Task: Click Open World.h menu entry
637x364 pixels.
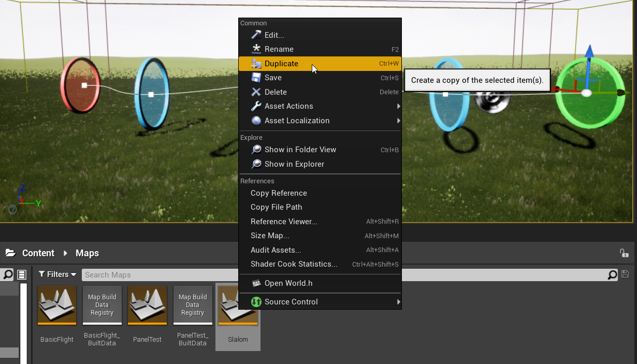Action: click(x=288, y=283)
